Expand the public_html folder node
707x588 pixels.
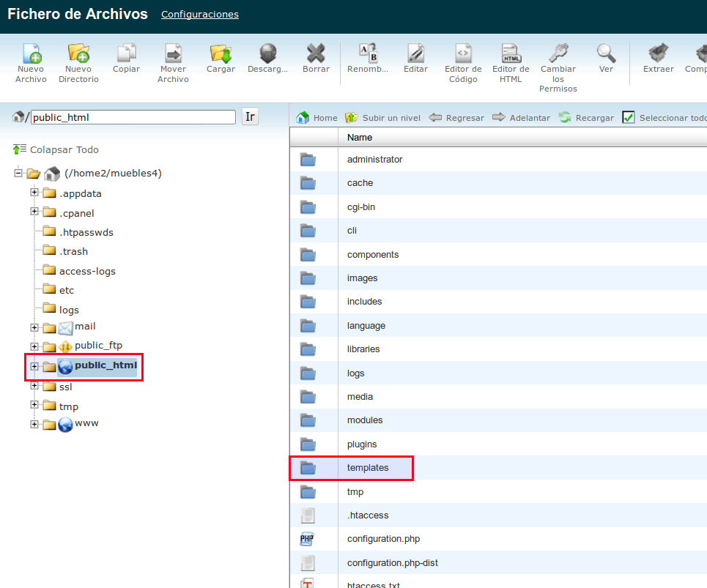(34, 366)
